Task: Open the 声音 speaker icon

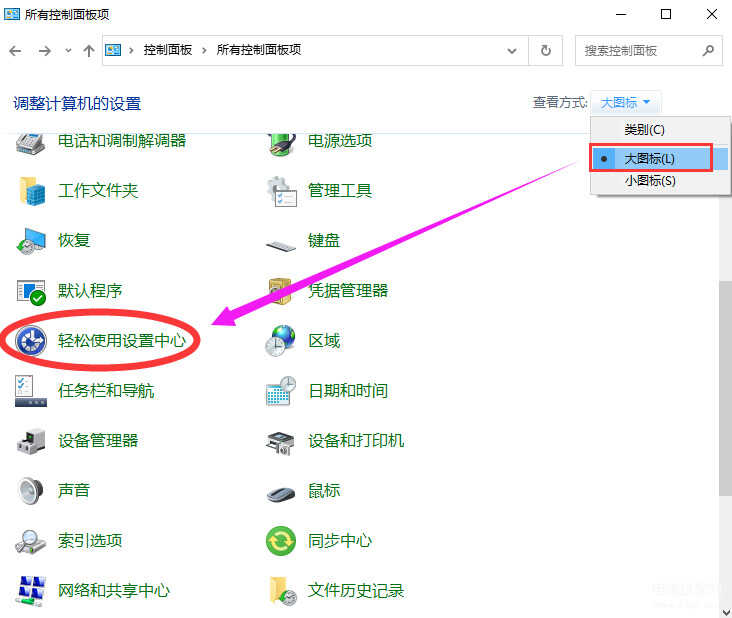Action: click(x=31, y=491)
